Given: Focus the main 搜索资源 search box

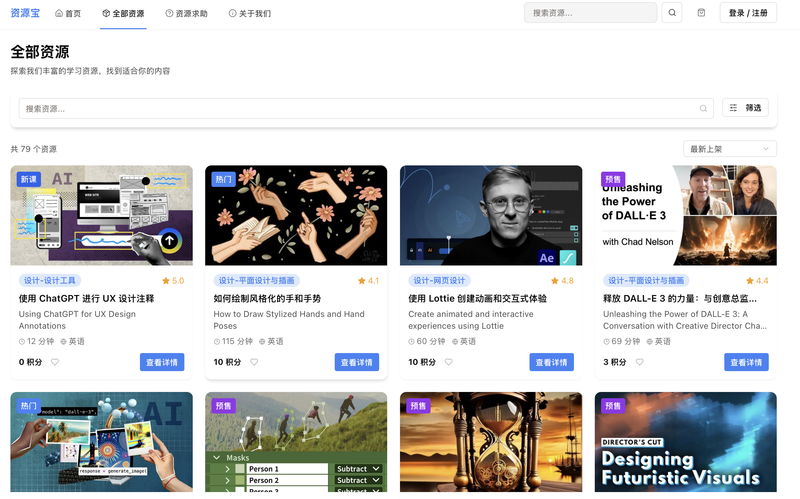Looking at the screenshot, I should tap(366, 108).
